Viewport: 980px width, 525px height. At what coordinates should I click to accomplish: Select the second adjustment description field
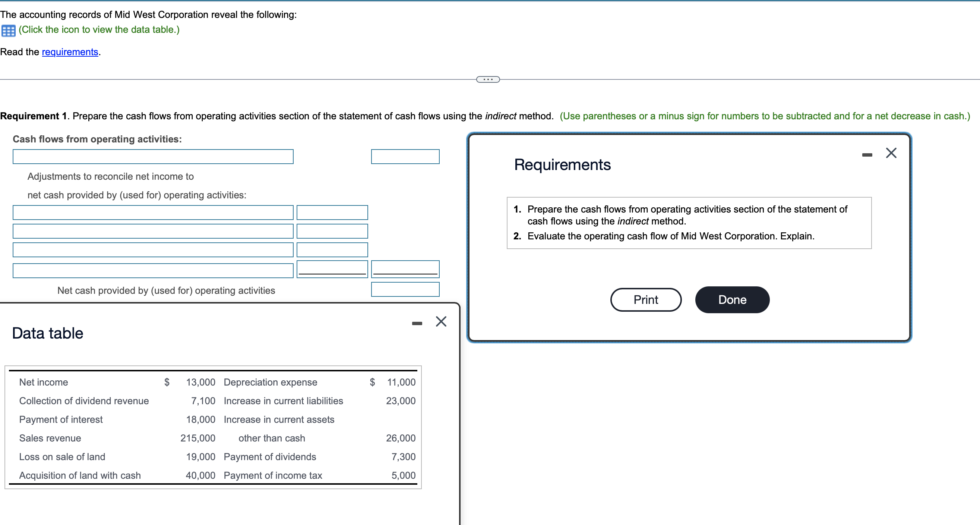(x=153, y=231)
